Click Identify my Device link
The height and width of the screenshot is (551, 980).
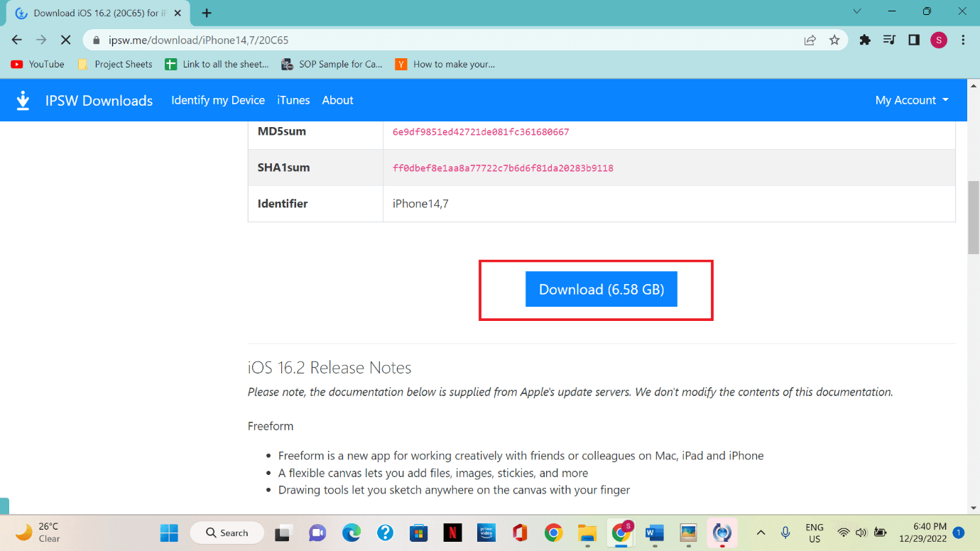coord(218,100)
